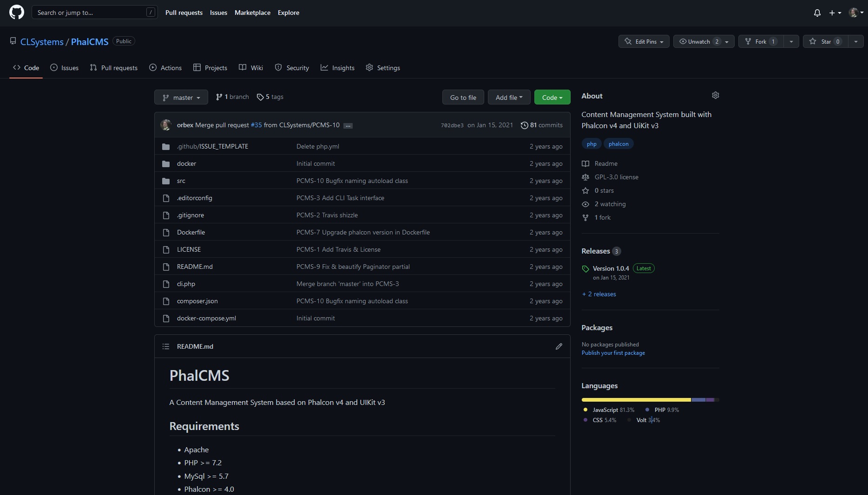The image size is (868, 495).
Task: Open the notifications bell
Action: coord(817,13)
